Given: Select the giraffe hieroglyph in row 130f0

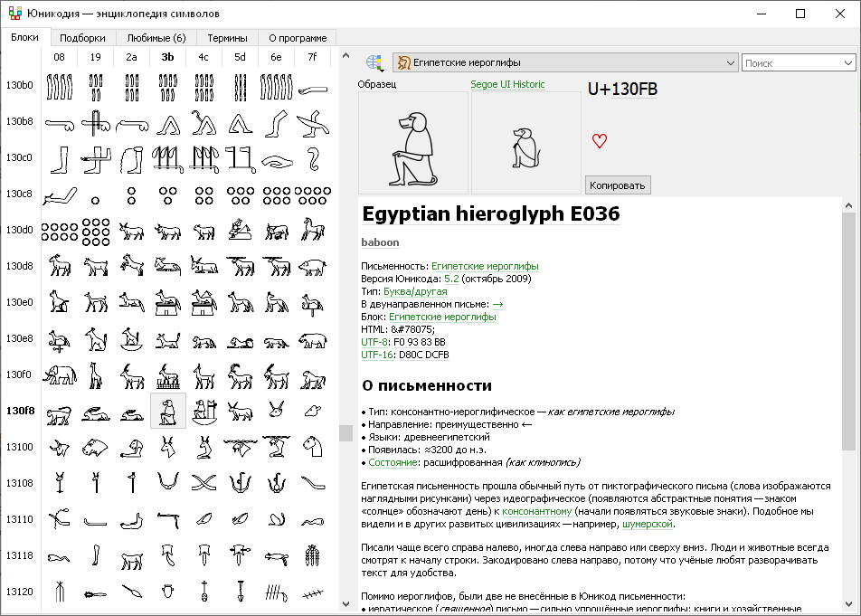Looking at the screenshot, I should coord(96,376).
